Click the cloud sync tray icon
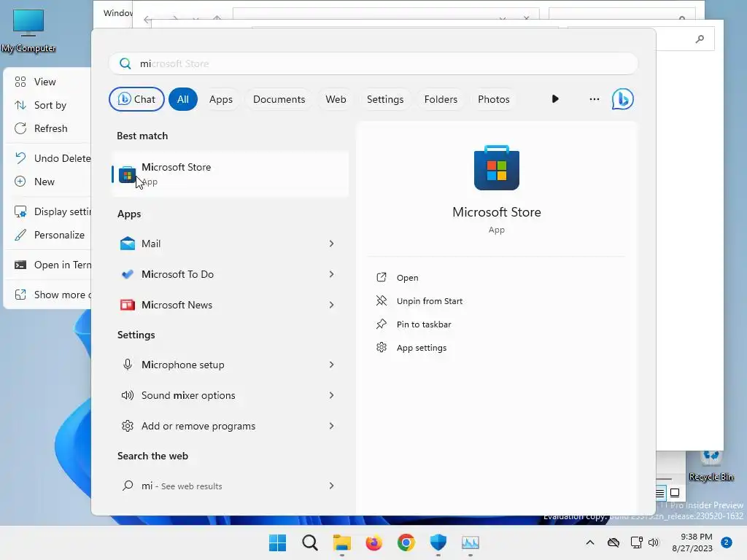Image resolution: width=747 pixels, height=560 pixels. 614,542
